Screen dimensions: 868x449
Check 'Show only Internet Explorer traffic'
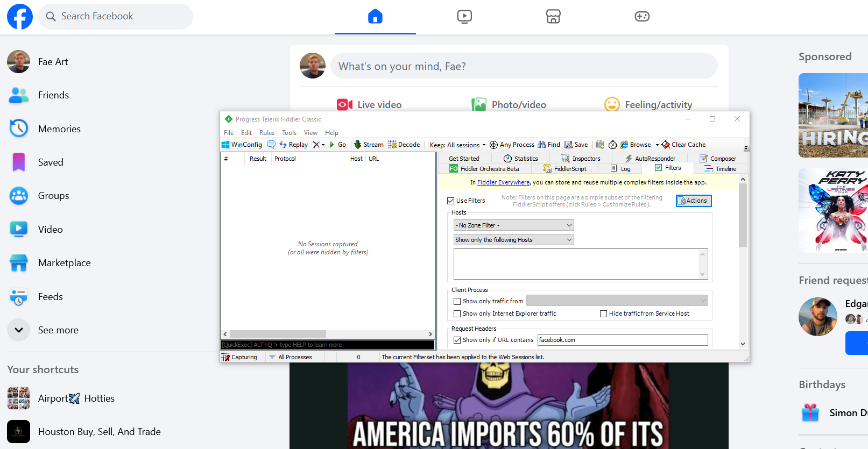457,314
